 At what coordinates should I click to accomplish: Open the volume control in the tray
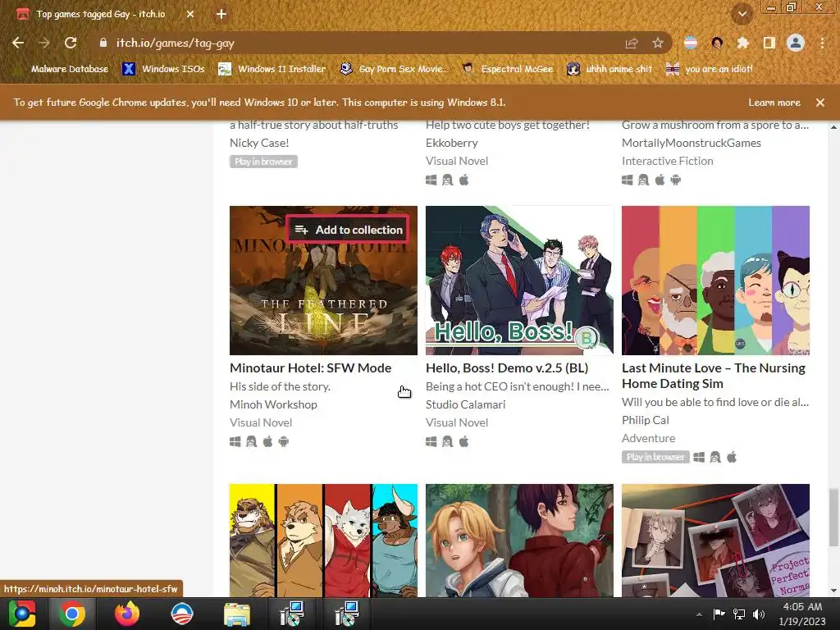[x=759, y=614]
